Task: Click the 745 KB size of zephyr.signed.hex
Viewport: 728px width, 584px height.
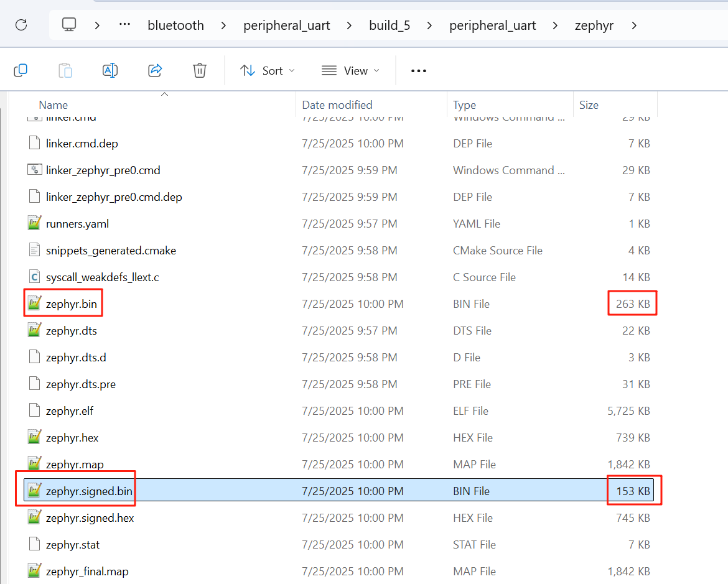Action: click(633, 517)
